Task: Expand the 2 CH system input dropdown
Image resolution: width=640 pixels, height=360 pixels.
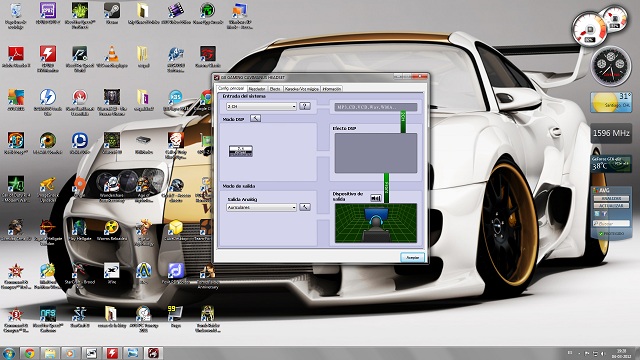Action: 261,106
